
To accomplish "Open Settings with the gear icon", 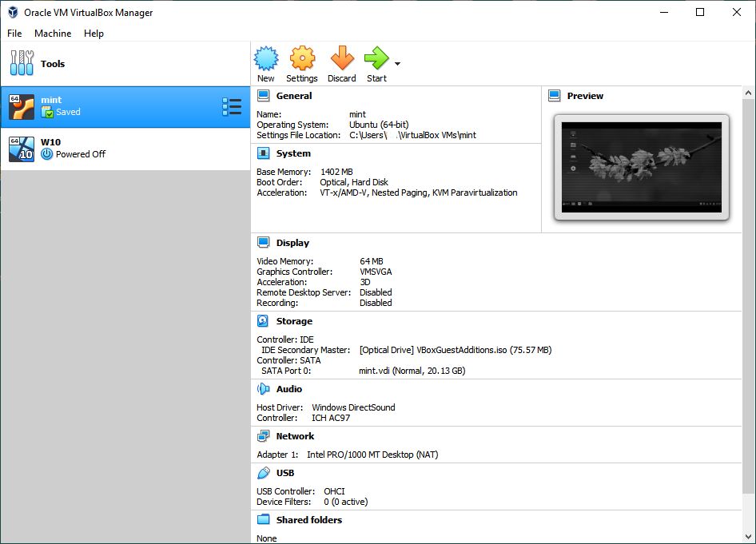I will (x=302, y=59).
